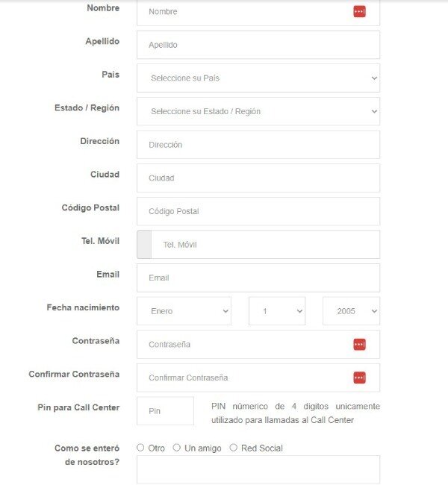Expand the Estado / Región dropdown
Screen dimensions: 448x485
pyautogui.click(x=258, y=111)
